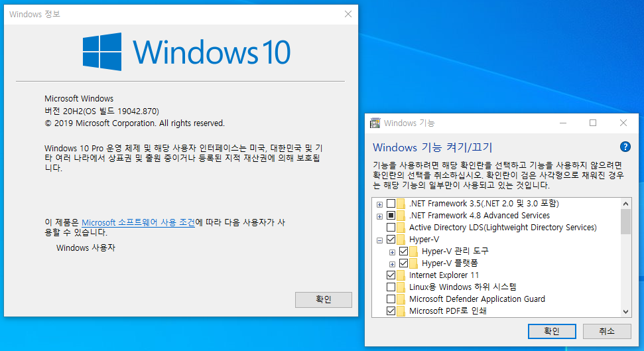This screenshot has height=351, width=644.
Task: Select Microsoft Defender Application Guard label
Action: (x=478, y=299)
